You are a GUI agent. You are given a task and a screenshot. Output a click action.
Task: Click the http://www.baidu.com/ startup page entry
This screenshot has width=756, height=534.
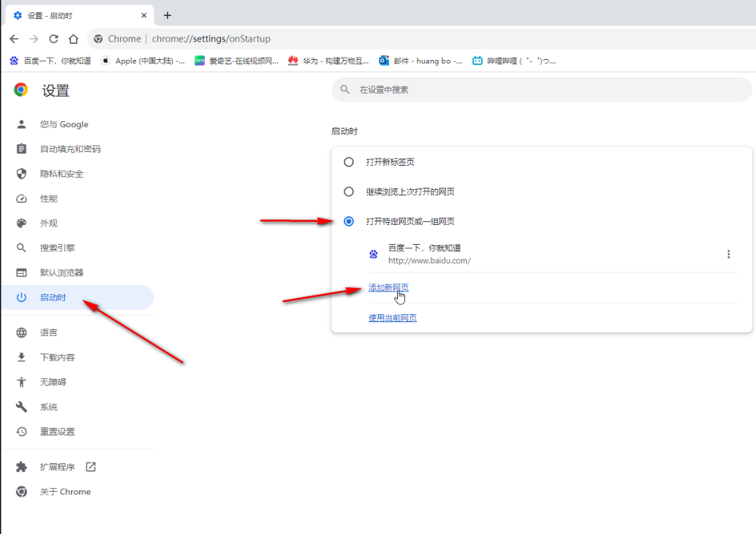point(430,261)
